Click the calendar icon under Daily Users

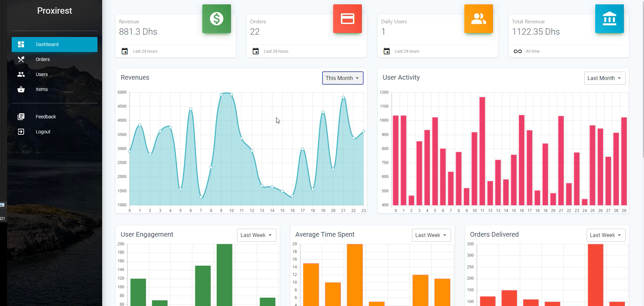(387, 51)
